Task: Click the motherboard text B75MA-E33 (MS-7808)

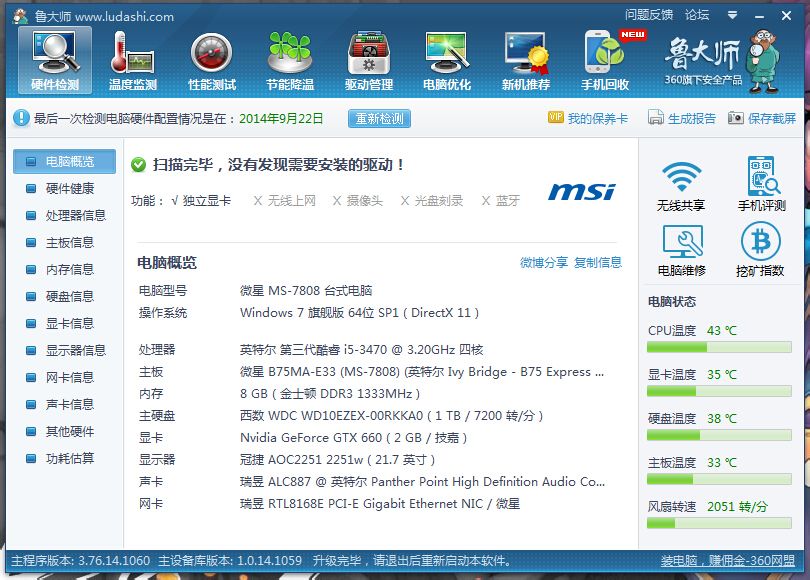Action: [334, 372]
